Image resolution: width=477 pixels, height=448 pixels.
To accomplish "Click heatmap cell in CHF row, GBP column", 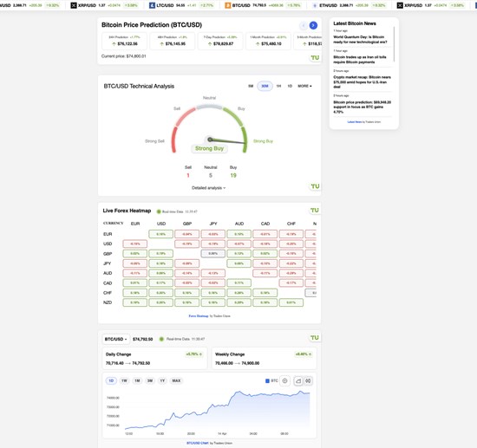I will (x=186, y=293).
